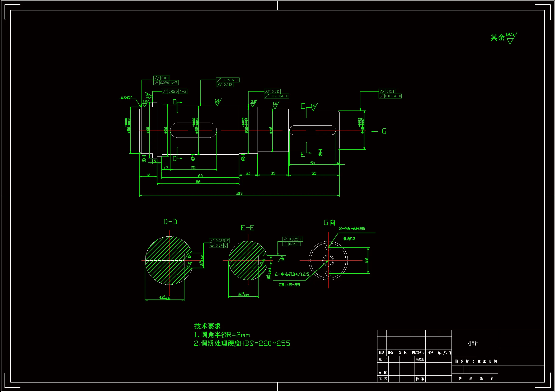555x392 pixels.
Task: Click the G向 view title
Action: pyautogui.click(x=329, y=223)
